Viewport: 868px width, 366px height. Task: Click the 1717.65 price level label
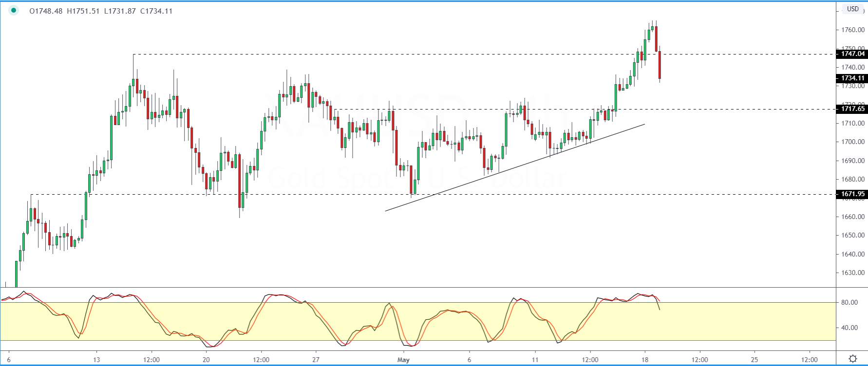point(851,109)
